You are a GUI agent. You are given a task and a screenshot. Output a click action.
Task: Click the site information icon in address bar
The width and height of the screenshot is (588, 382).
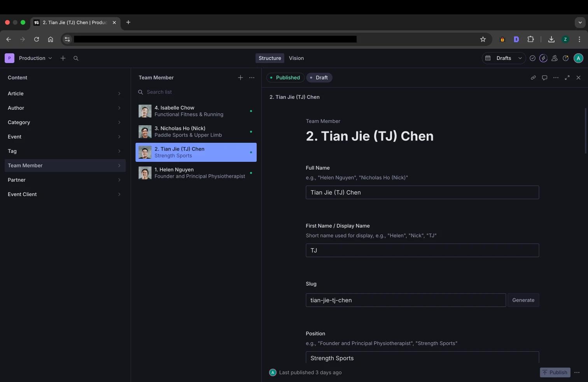point(67,39)
